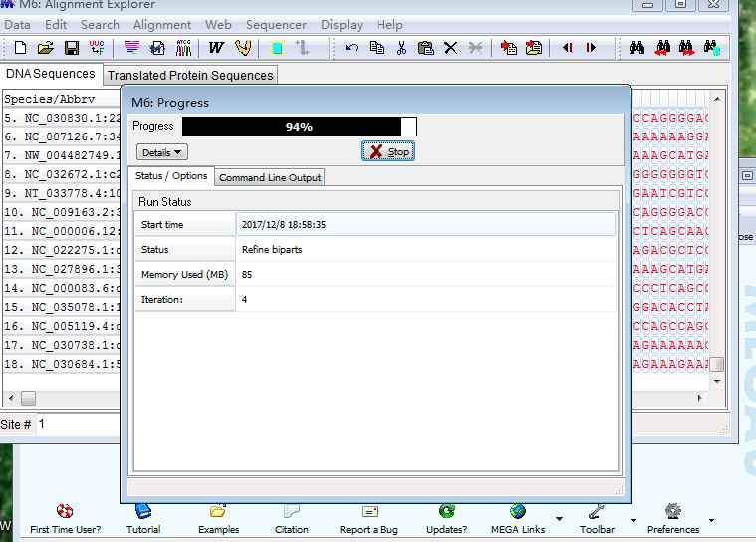Click the New file icon in toolbar
756x542 pixels.
click(x=20, y=48)
